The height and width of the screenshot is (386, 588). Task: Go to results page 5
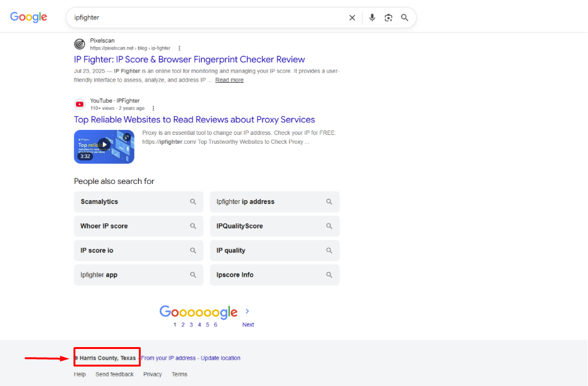[x=207, y=325]
